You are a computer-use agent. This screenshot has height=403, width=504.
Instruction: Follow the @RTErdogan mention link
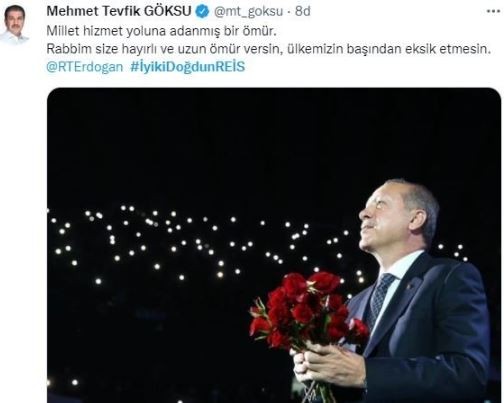pyautogui.click(x=85, y=67)
